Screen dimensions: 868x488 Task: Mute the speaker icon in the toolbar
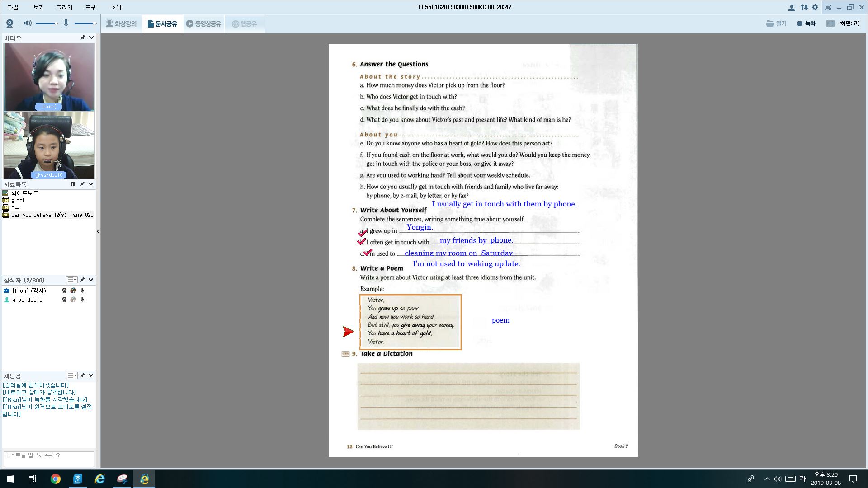pyautogui.click(x=28, y=23)
